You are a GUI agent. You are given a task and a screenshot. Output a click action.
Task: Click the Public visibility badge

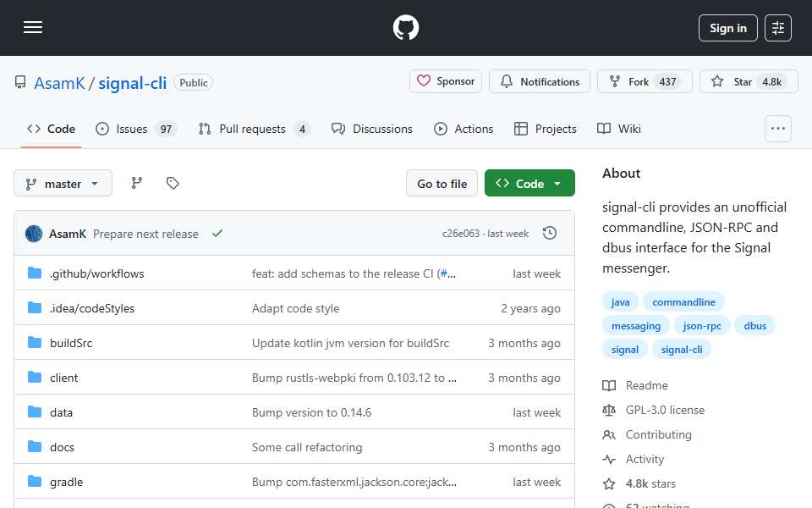[193, 82]
